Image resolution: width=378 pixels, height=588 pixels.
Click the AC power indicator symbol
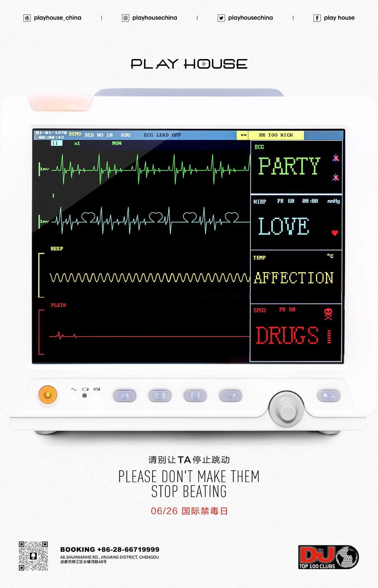coord(74,389)
